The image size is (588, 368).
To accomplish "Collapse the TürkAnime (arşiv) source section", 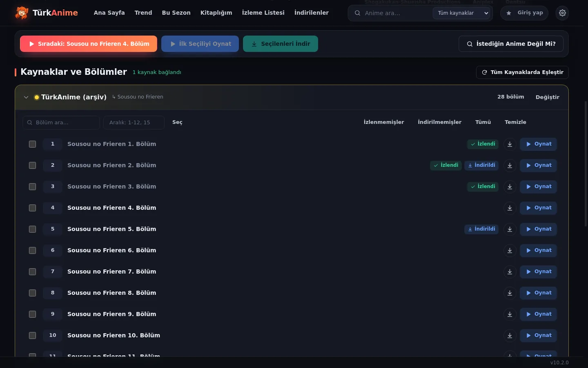I will point(26,97).
